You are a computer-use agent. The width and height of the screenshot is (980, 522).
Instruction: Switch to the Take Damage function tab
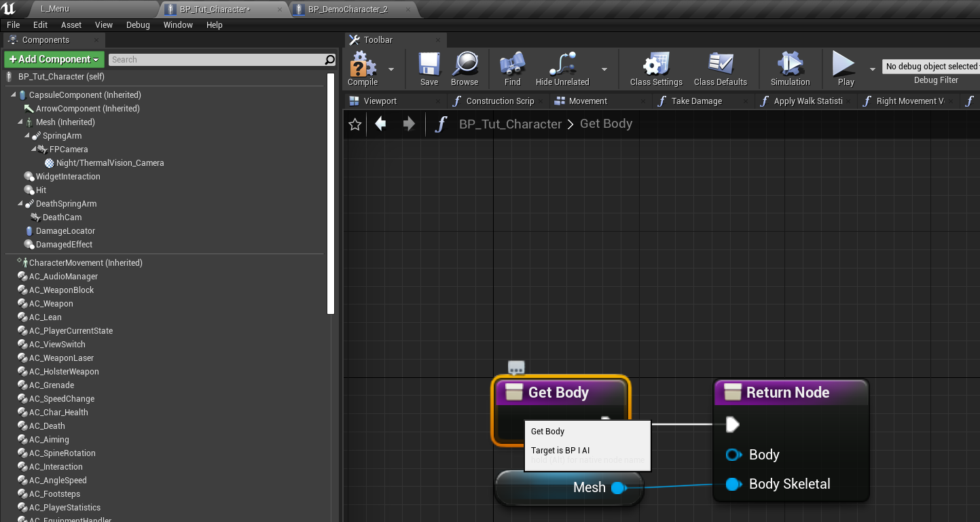click(704, 101)
